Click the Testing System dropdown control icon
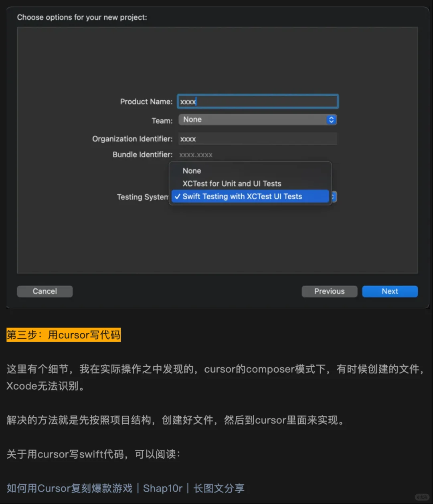 pyautogui.click(x=333, y=197)
